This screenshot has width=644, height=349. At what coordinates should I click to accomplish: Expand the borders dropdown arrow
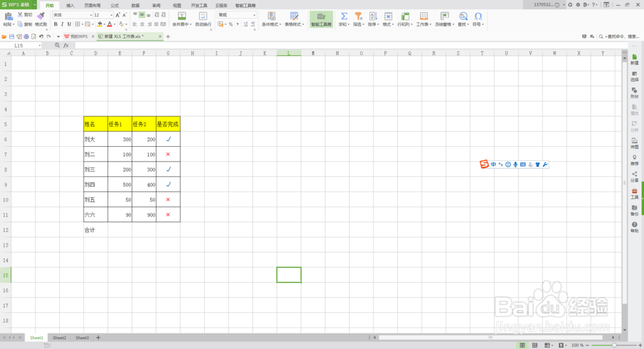point(82,24)
